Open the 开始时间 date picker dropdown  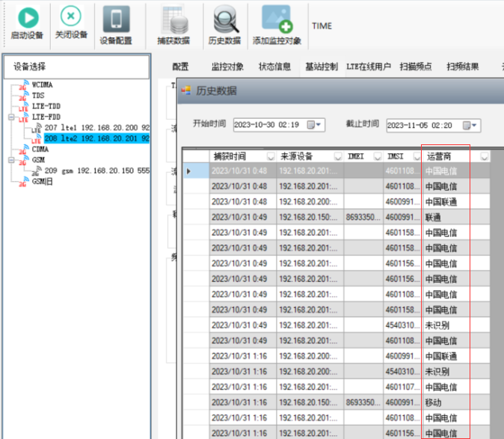(x=319, y=125)
